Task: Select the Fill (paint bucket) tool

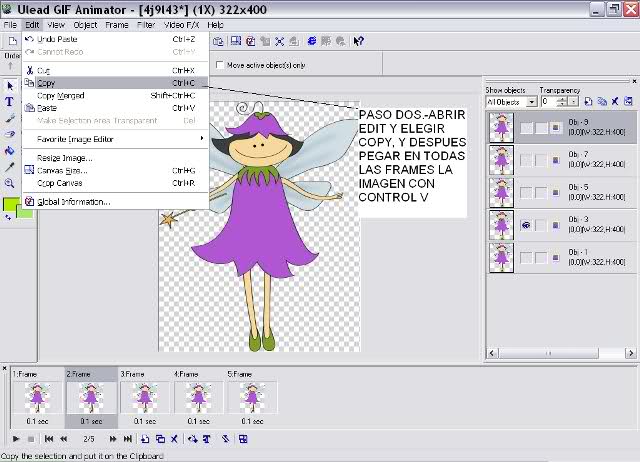Action: 9,151
